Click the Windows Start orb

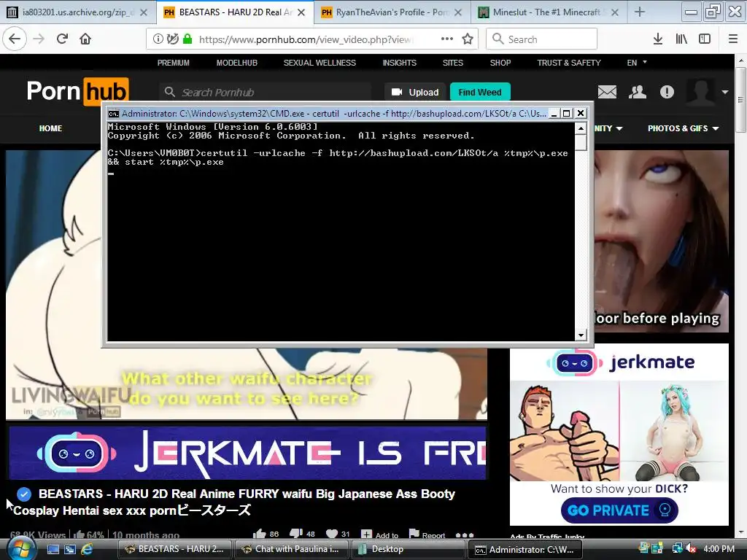20,549
